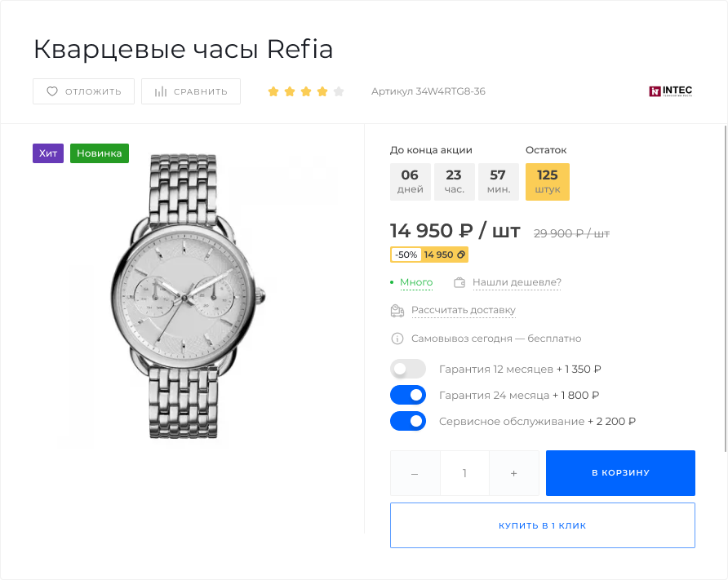Enable the Гарантия 12 месяцев toggle
This screenshot has width=728, height=580.
pos(408,369)
